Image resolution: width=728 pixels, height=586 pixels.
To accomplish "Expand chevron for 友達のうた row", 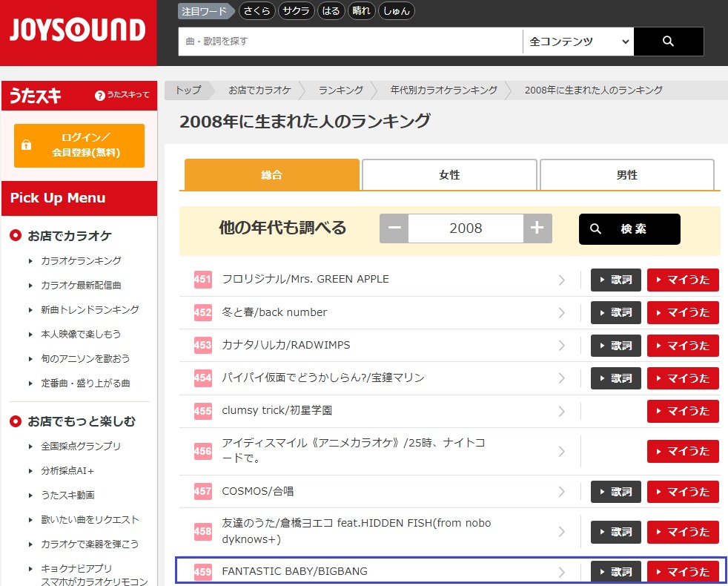I will [561, 532].
